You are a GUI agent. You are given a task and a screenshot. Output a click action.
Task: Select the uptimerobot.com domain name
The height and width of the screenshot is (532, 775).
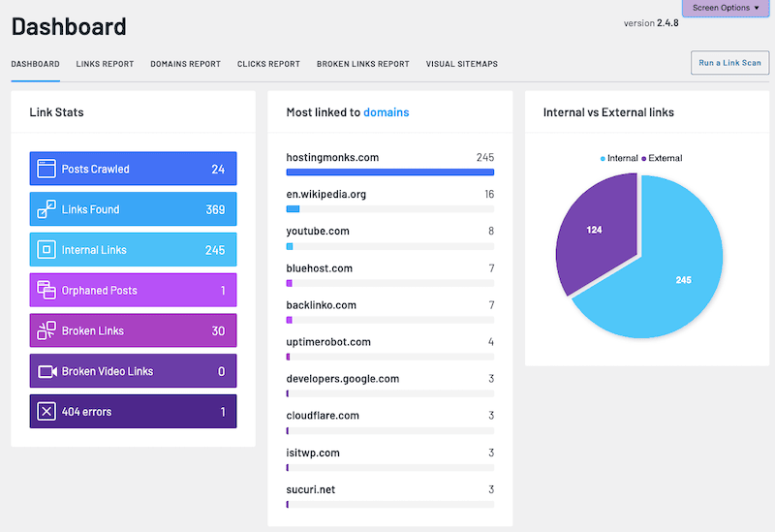(x=328, y=342)
